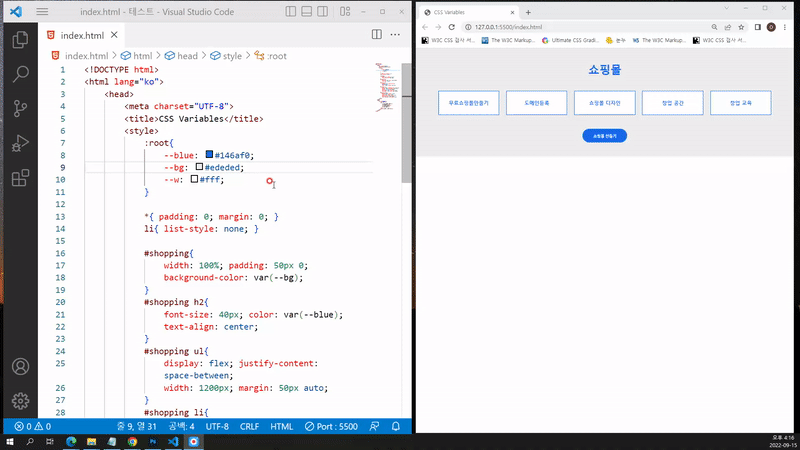The image size is (800, 450).
Task: Reload the Chrome page
Action: click(x=452, y=27)
